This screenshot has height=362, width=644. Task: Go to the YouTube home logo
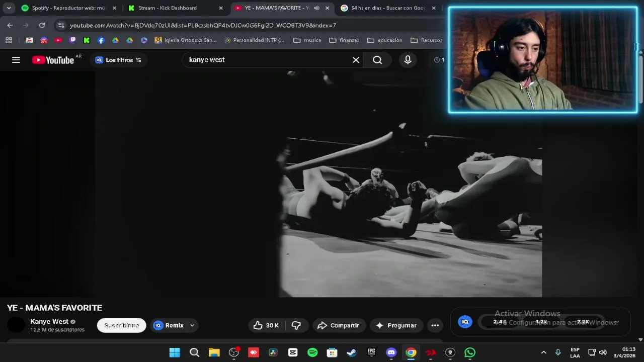tap(53, 60)
